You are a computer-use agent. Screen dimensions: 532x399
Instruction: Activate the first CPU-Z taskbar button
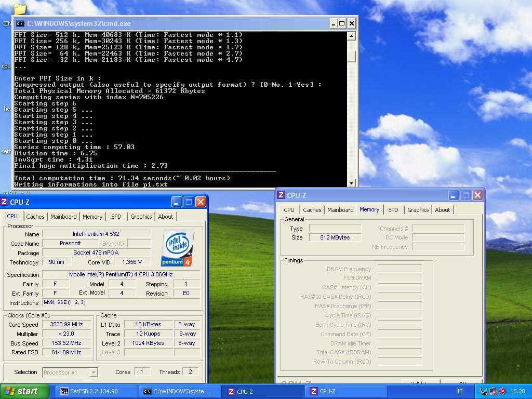pyautogui.click(x=262, y=391)
